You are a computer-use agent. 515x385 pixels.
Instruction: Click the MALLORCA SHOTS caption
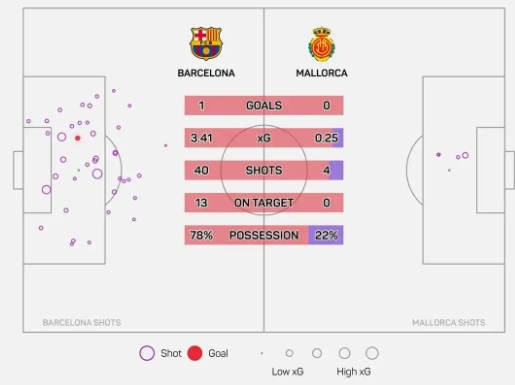[449, 323]
